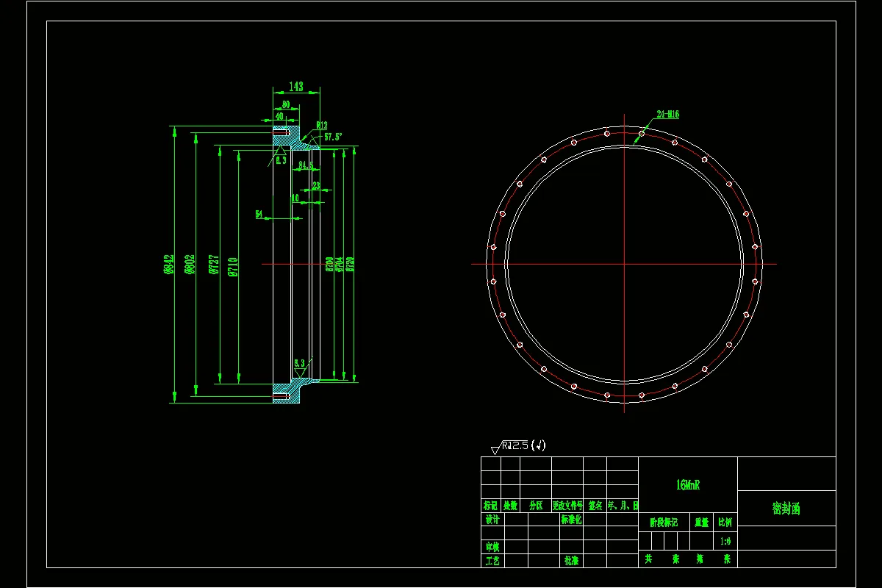This screenshot has width=882, height=588.
Task: Select the Ø727 diameter dimension
Action: tap(213, 265)
